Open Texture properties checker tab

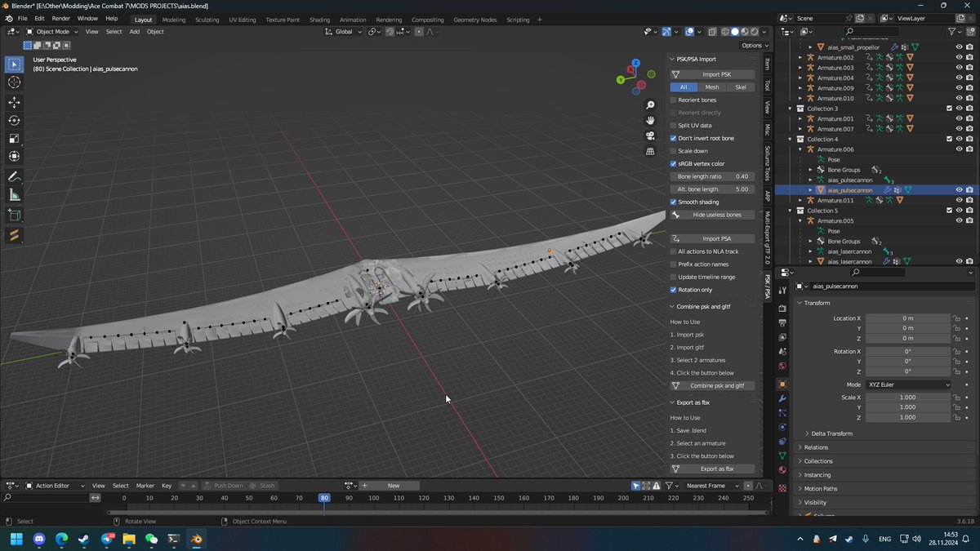pyautogui.click(x=782, y=488)
